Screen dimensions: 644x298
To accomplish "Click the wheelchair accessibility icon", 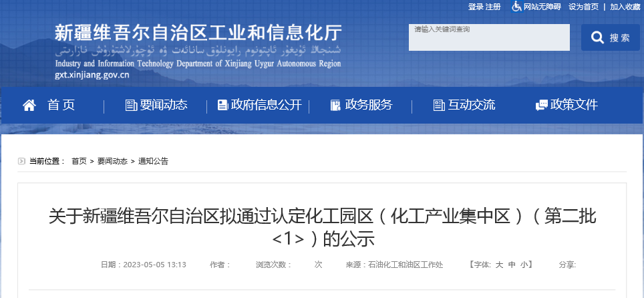I will (516, 6).
